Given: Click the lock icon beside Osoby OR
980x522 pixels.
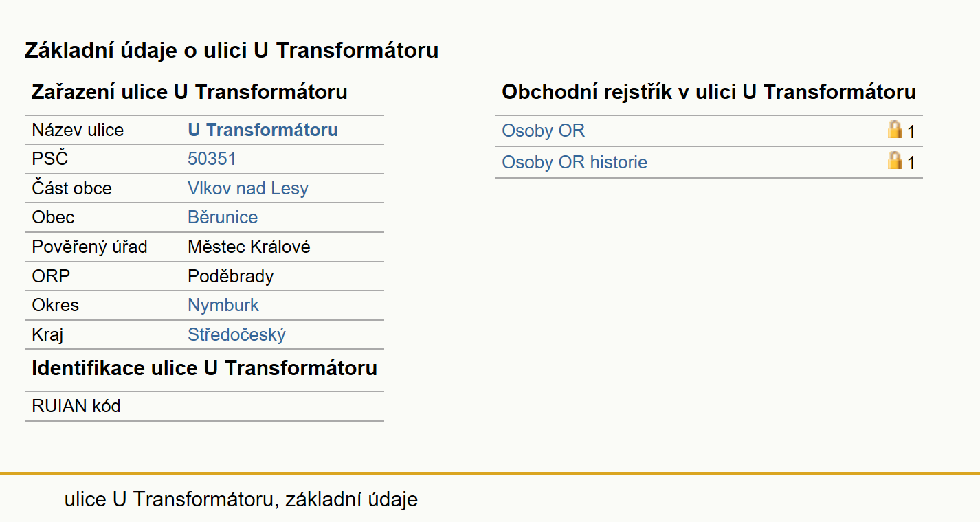Looking at the screenshot, I should [895, 130].
